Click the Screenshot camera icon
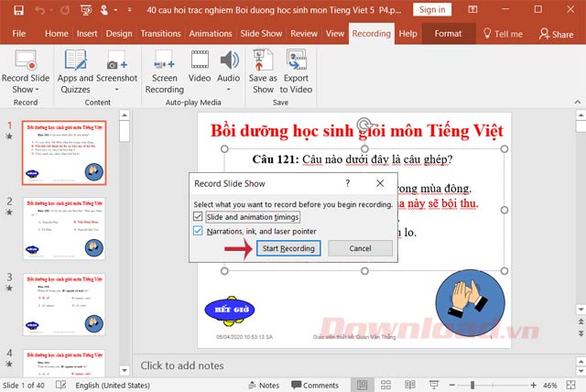586x392 pixels. pos(116,60)
